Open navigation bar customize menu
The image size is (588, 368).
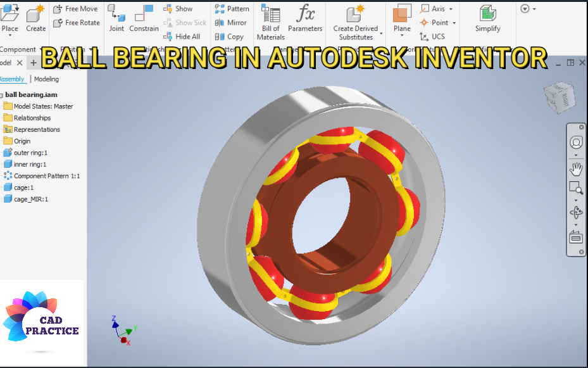tap(581, 252)
